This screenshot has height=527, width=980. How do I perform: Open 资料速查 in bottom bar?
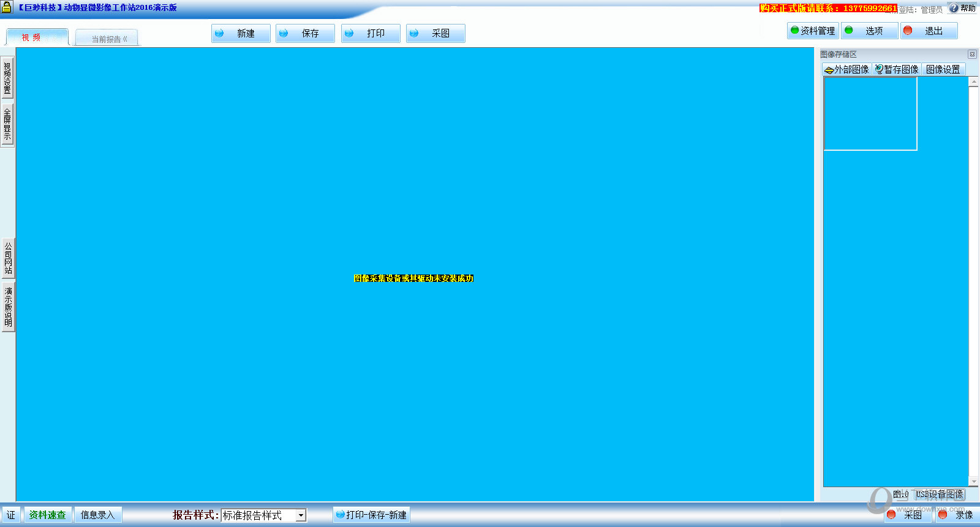(48, 515)
